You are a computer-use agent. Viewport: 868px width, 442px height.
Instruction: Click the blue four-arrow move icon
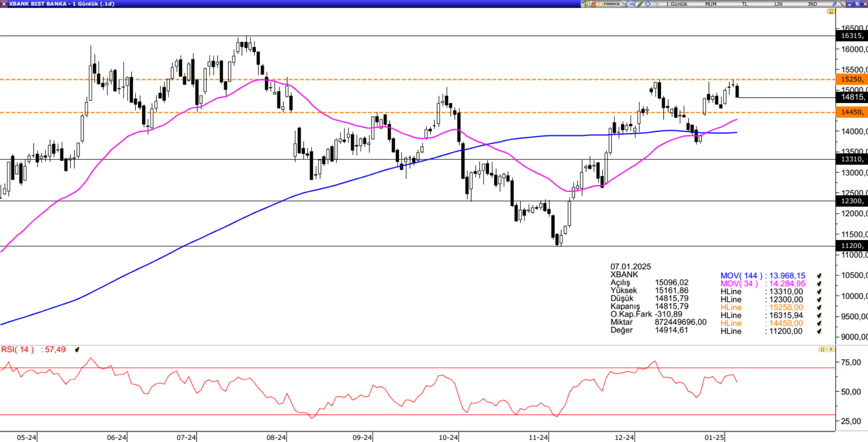pos(648,4)
